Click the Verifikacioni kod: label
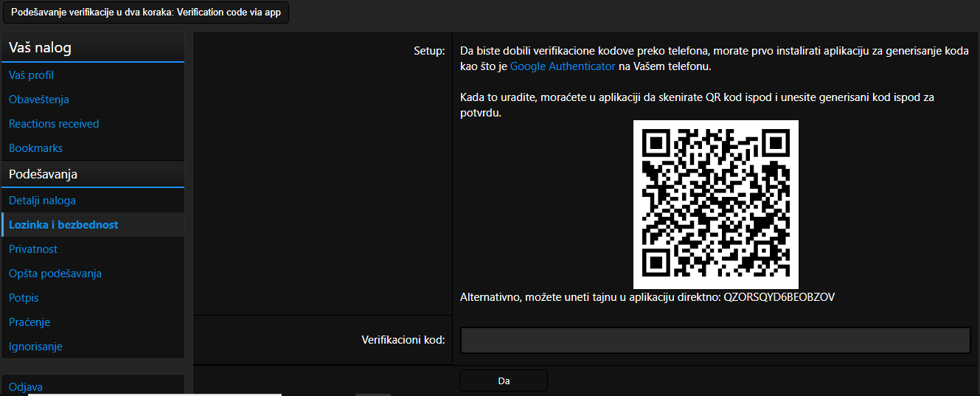The height and width of the screenshot is (396, 980). [403, 340]
